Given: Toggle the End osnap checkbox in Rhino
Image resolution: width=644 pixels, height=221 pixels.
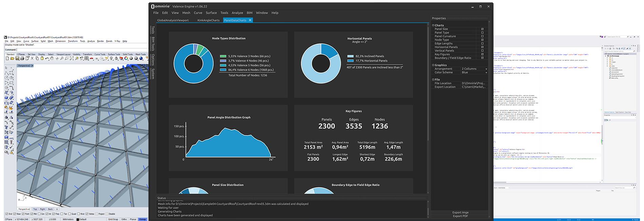Looking at the screenshot, I should point(7,214).
